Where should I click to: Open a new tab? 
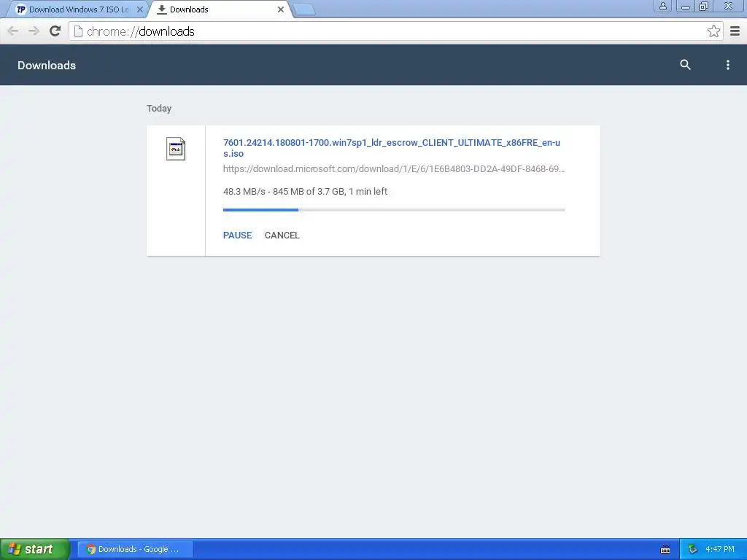click(304, 9)
